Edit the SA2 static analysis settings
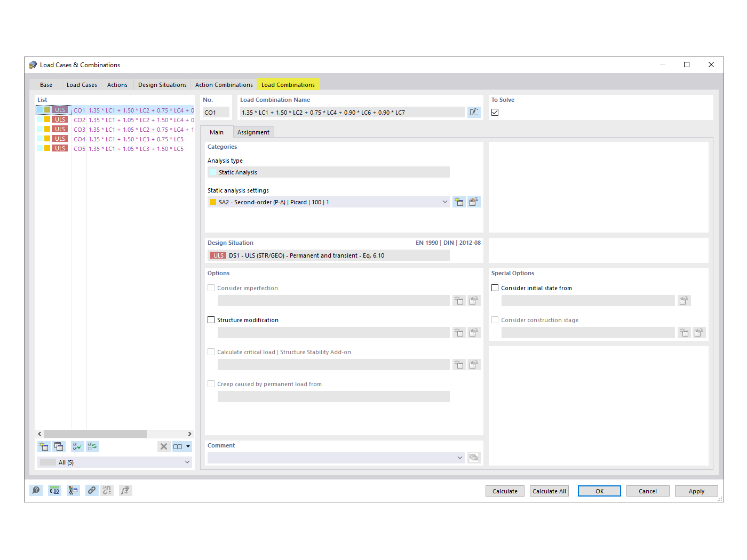This screenshot has width=747, height=560. click(x=474, y=202)
